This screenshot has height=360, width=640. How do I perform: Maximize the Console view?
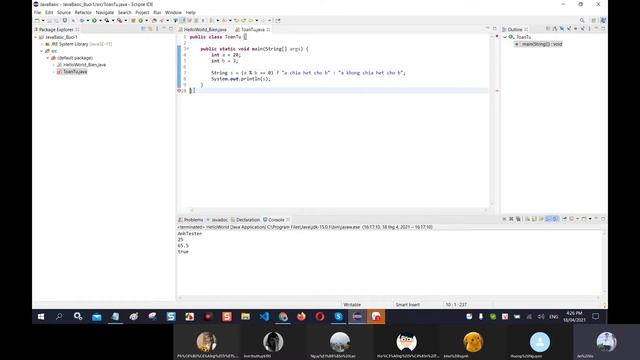tap(603, 219)
